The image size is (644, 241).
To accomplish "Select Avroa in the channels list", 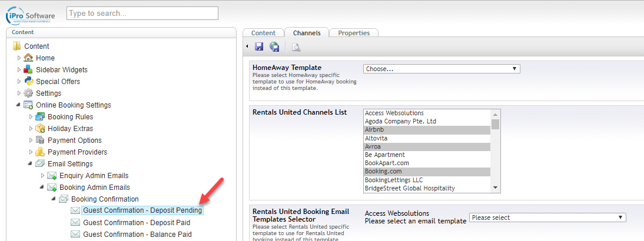I will click(x=427, y=146).
